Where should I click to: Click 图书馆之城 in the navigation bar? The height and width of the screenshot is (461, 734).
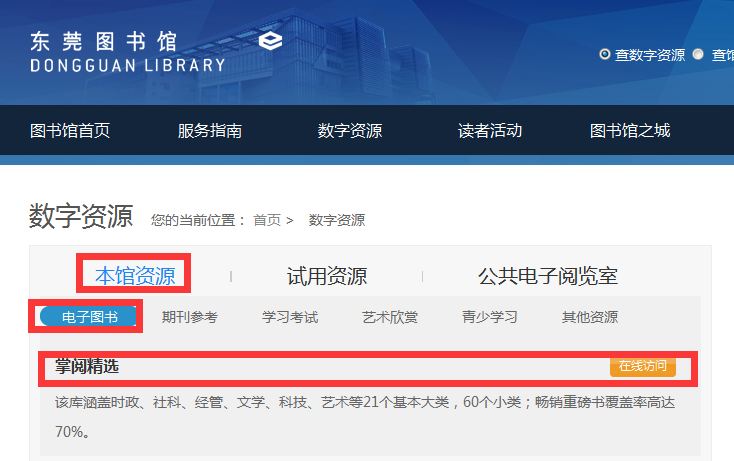(x=630, y=131)
